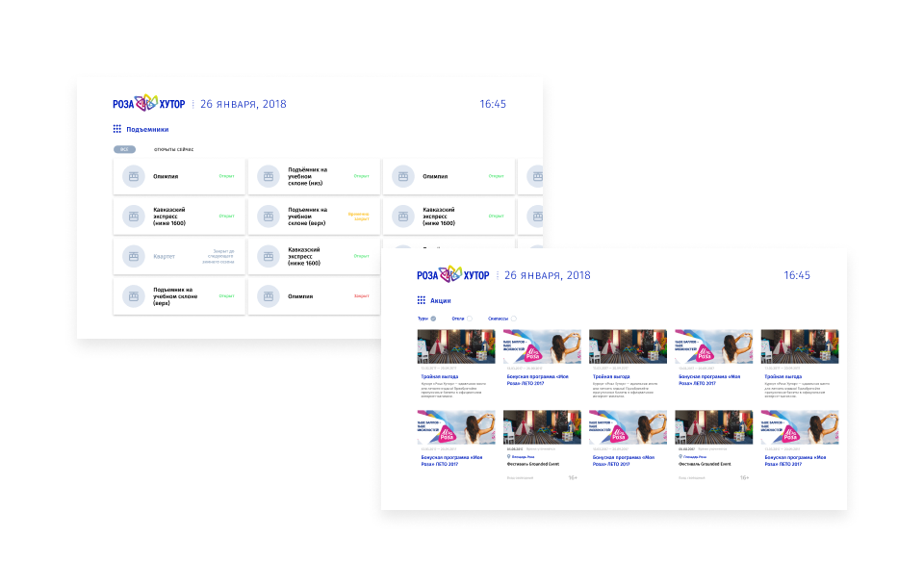The width and height of the screenshot is (924, 587).
Task: Open the grid menu icon beside Подъемники
Action: tap(116, 129)
